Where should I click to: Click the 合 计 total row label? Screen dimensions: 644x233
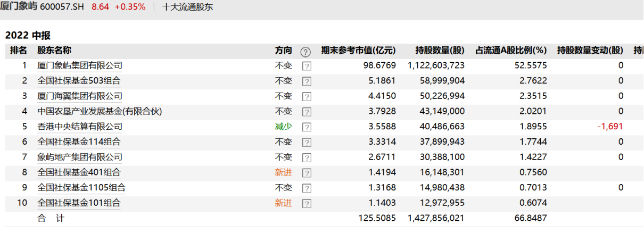[50, 218]
